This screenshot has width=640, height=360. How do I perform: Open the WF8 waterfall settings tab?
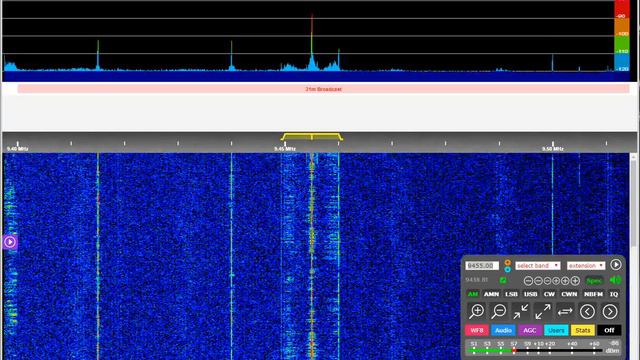tap(476, 330)
